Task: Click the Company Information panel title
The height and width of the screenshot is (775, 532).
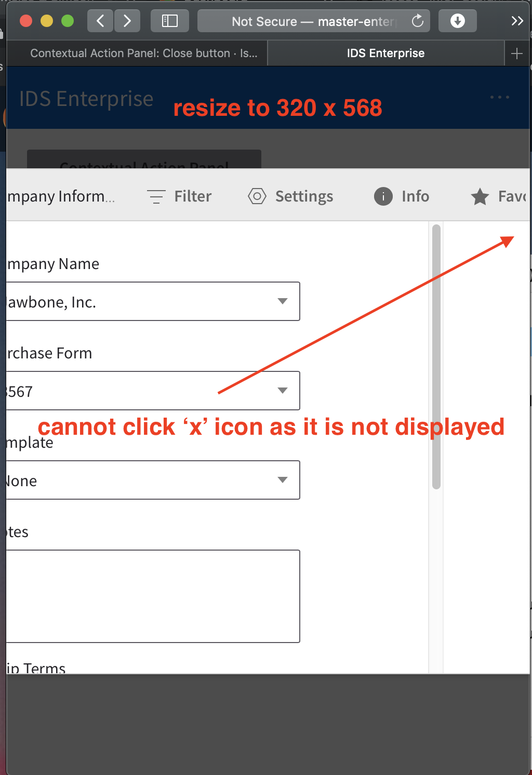Action: 60,196
